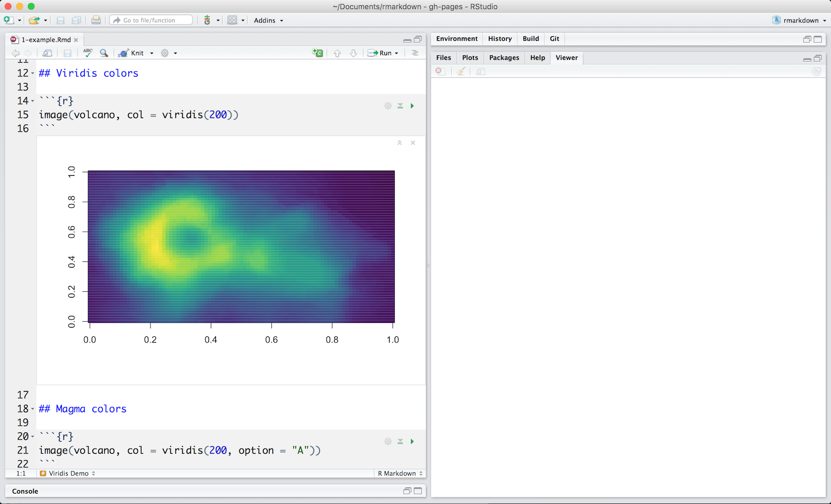Open the Knit options dropdown arrow
Screen dimensions: 831x504
[152, 53]
